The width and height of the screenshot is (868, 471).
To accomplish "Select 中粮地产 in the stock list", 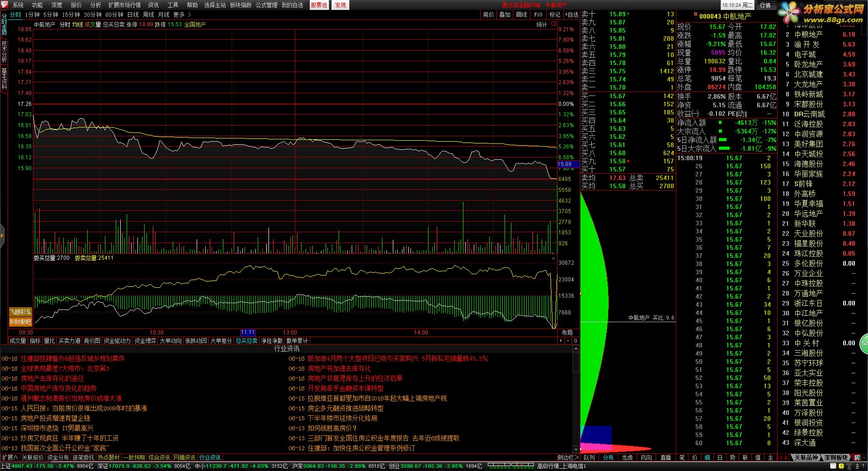I will (x=809, y=34).
